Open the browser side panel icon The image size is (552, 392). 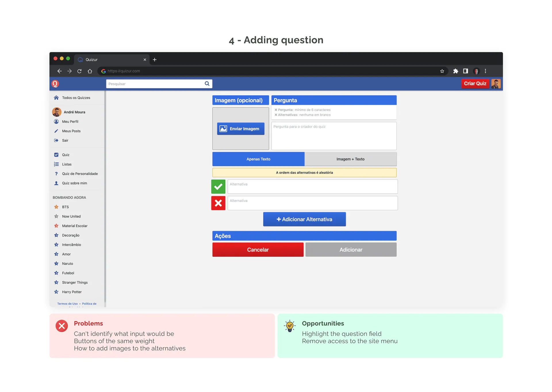pyautogui.click(x=465, y=71)
